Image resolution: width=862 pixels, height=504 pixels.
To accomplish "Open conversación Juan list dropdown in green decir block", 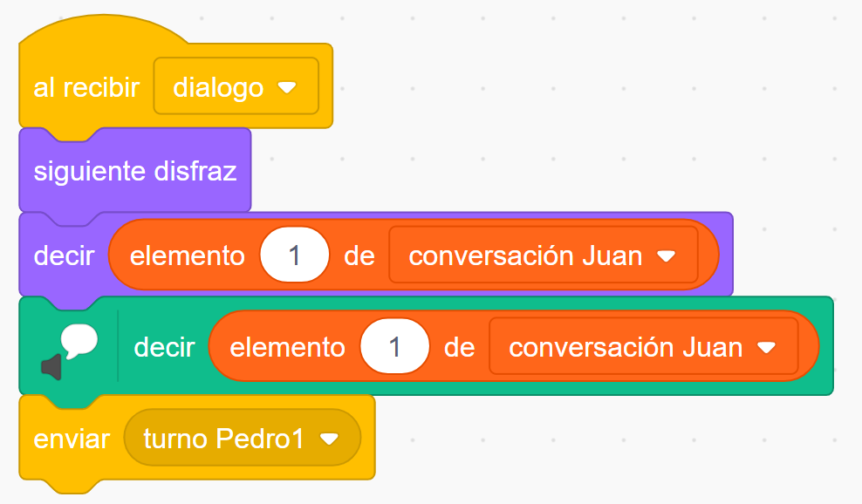I will [643, 347].
